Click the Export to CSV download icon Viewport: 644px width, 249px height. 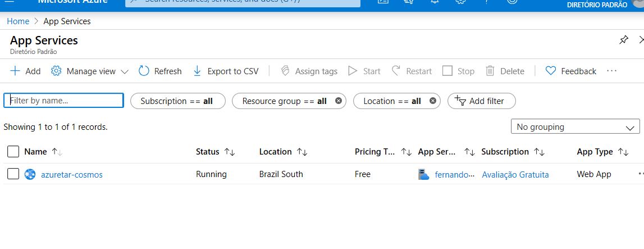197,71
